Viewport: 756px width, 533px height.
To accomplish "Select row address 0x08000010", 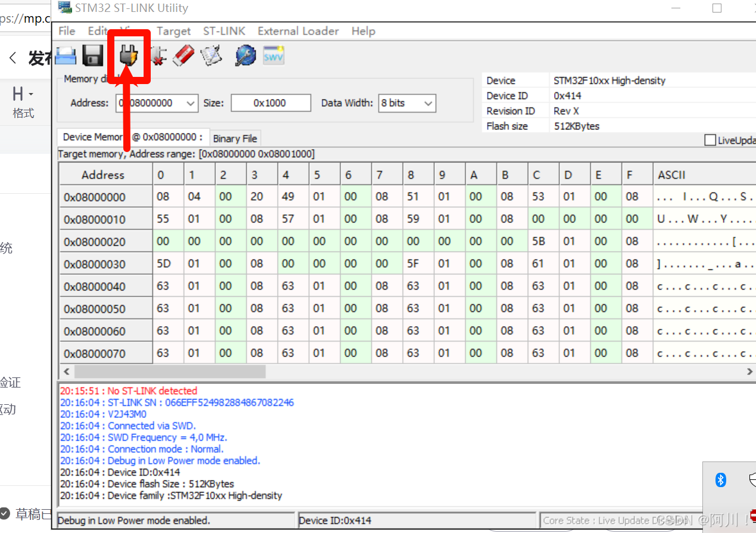I will (x=105, y=219).
